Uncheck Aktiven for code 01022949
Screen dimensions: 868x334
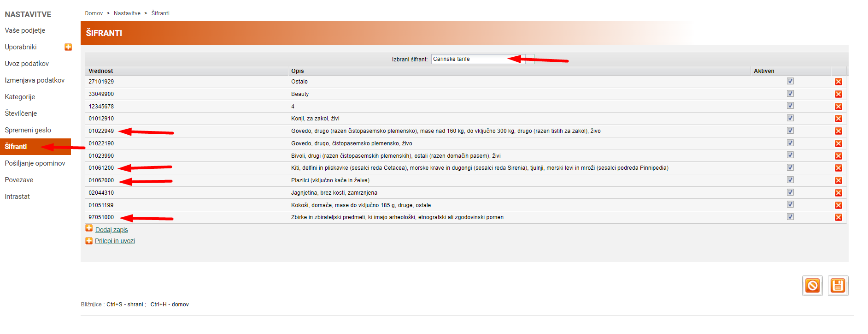coord(790,131)
